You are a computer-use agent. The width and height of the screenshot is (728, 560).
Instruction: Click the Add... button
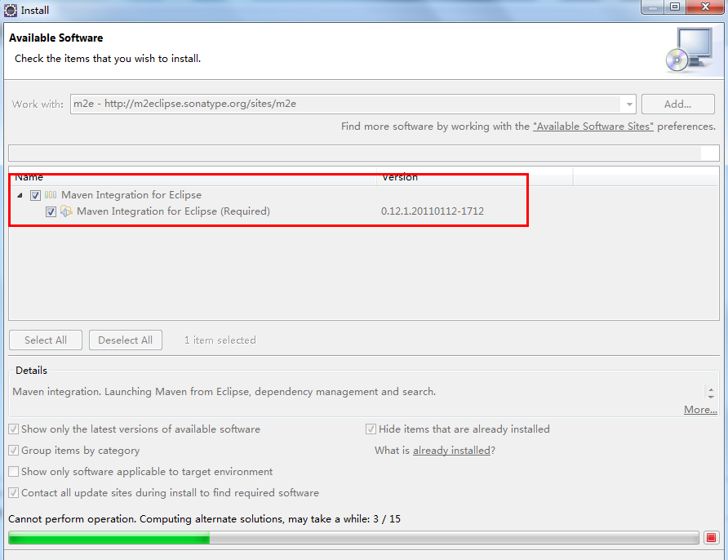point(678,104)
